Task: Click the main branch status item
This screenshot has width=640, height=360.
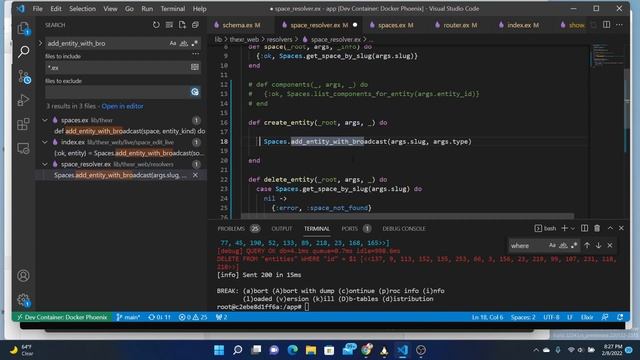Action: (x=128, y=317)
